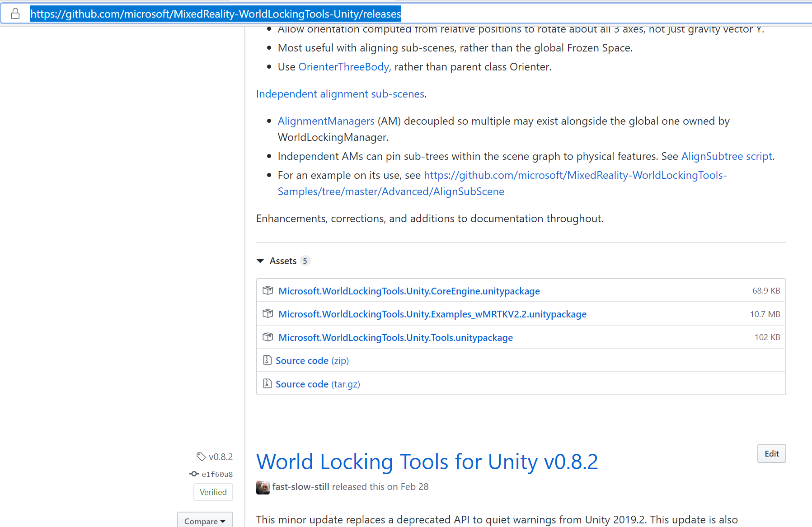Open commit e1f60a8
Viewport: 812px width, 527px height.
coord(217,474)
